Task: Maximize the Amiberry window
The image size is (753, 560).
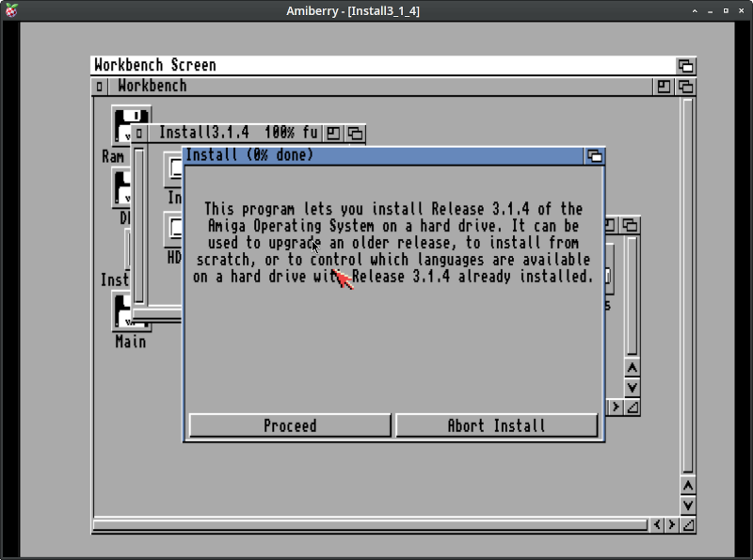Action: [726, 10]
